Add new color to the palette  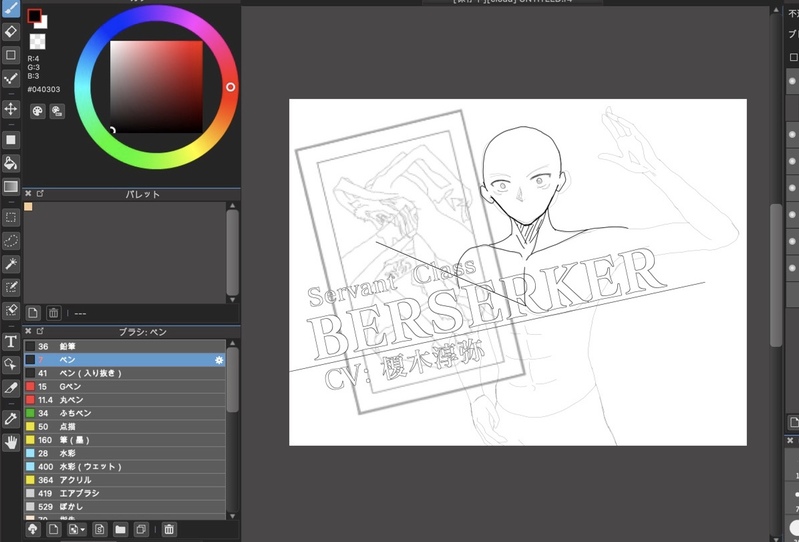pos(33,312)
